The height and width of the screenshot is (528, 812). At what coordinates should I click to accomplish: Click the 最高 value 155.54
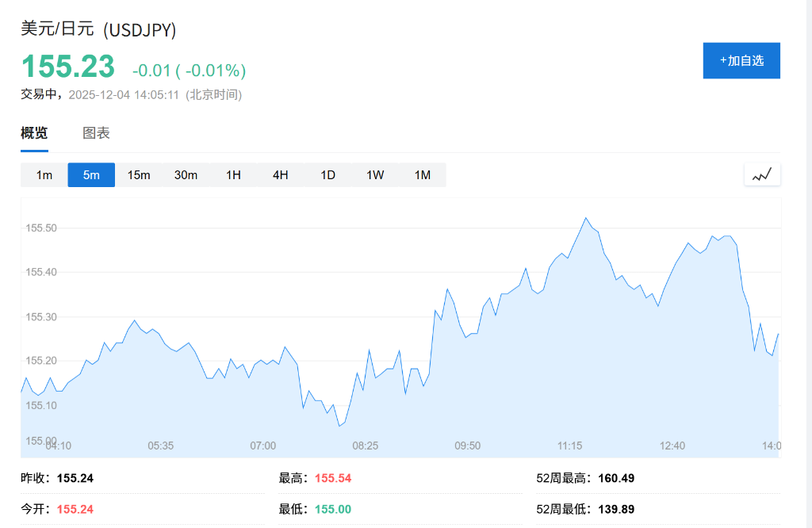point(333,478)
